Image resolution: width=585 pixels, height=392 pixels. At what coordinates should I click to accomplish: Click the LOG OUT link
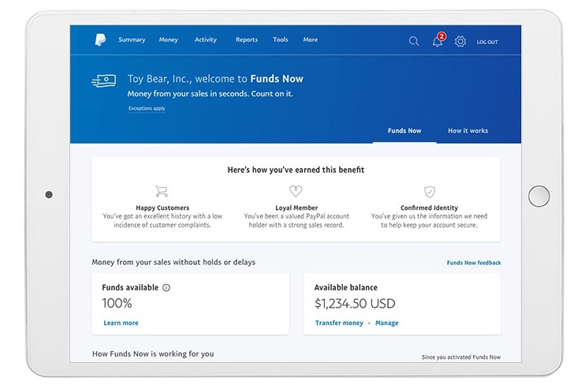click(487, 42)
